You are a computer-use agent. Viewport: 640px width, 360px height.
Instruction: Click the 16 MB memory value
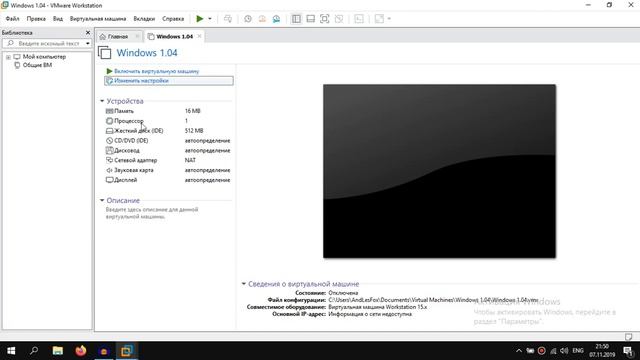pyautogui.click(x=192, y=111)
